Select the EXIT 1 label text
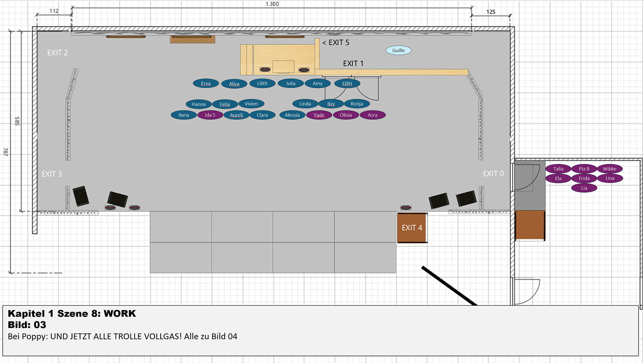 coord(353,63)
